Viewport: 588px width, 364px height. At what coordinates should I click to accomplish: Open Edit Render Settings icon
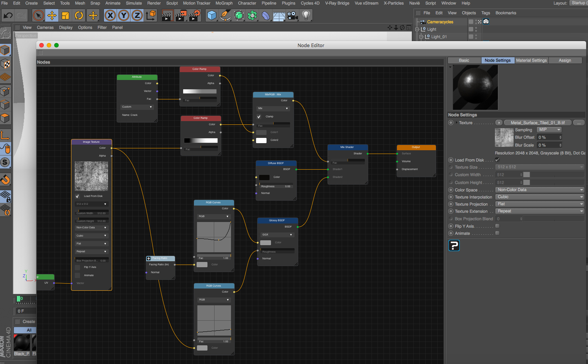[194, 16]
